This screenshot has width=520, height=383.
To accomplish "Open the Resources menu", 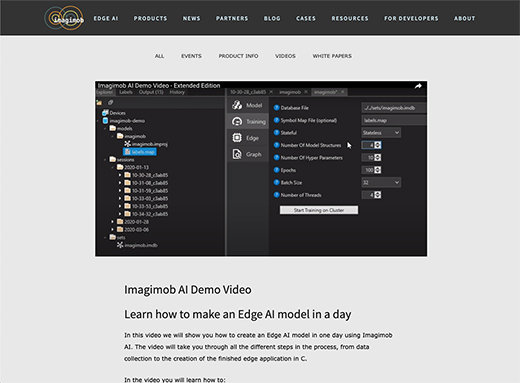I will coord(350,19).
